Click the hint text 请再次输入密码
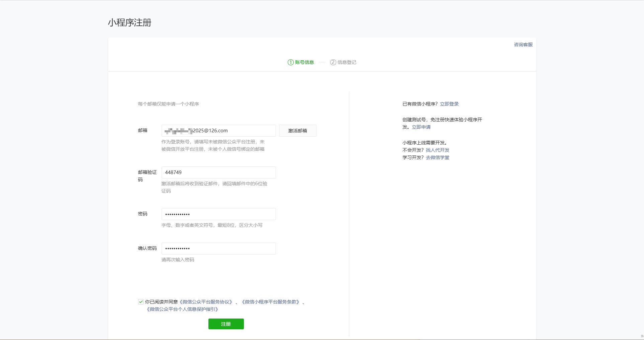644x340 pixels. (x=178, y=260)
